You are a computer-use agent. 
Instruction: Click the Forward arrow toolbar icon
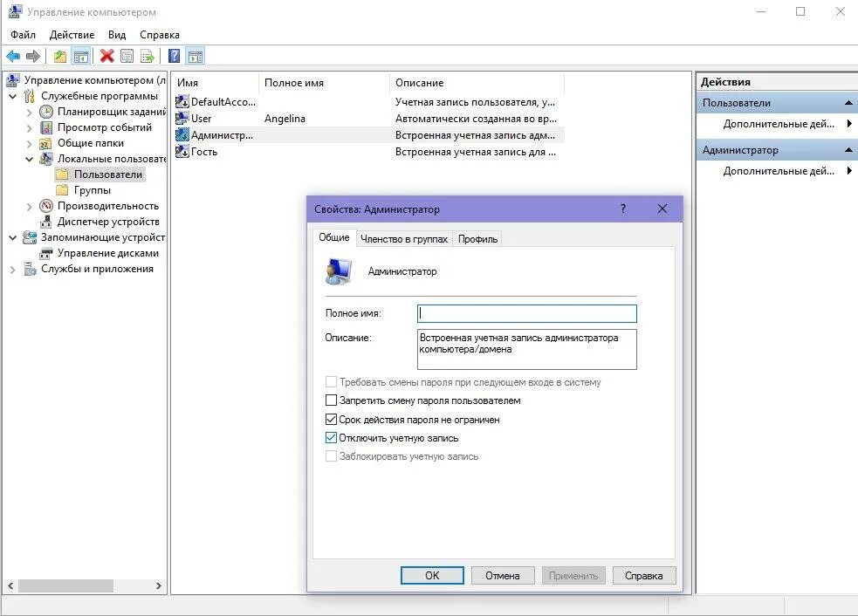point(33,56)
